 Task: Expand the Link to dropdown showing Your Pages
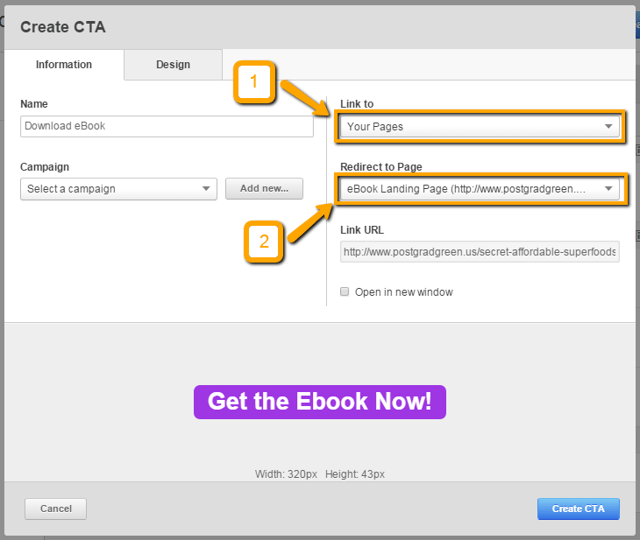(479, 127)
